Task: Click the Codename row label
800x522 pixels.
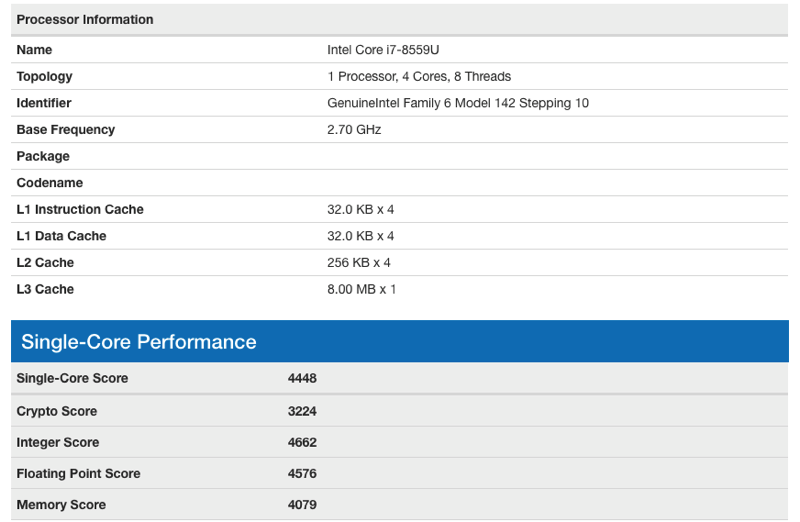Action: pyautogui.click(x=49, y=183)
